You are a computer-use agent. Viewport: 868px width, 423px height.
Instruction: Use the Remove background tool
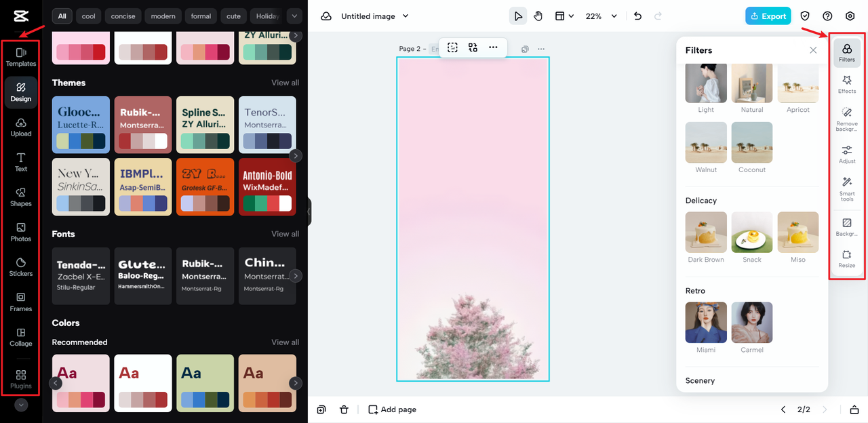(847, 119)
